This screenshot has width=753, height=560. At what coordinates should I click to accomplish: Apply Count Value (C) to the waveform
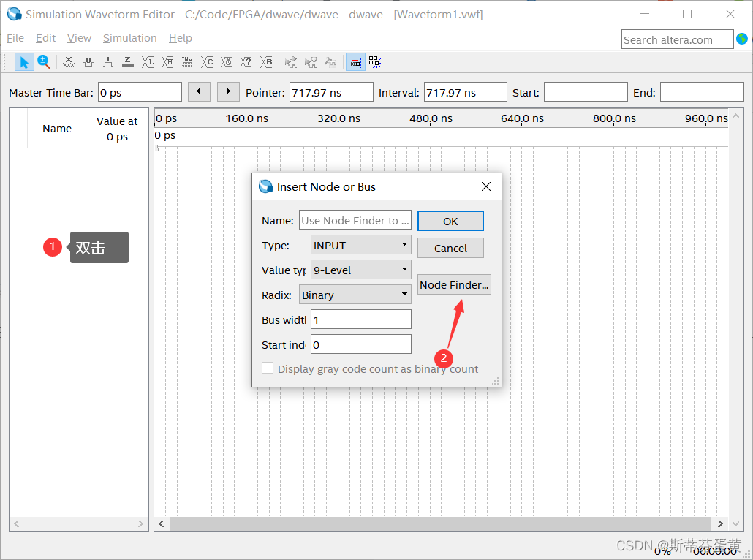click(206, 62)
